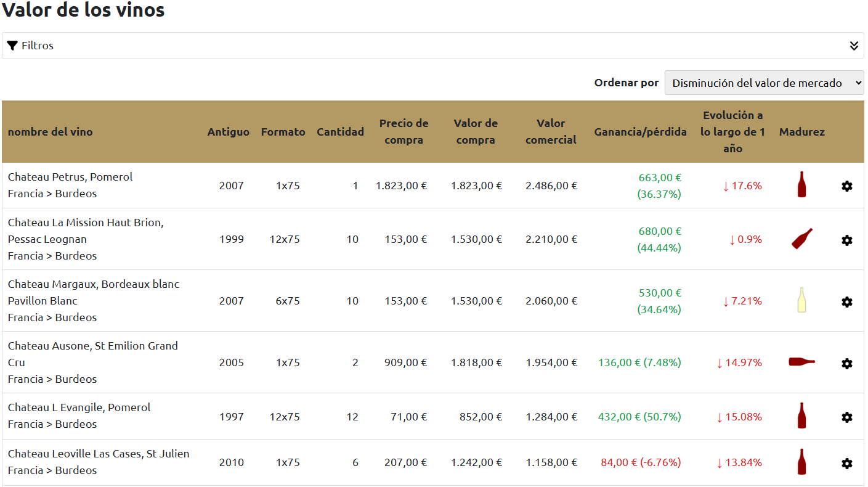Open gear settings for Chateau Margaux row

(x=847, y=301)
